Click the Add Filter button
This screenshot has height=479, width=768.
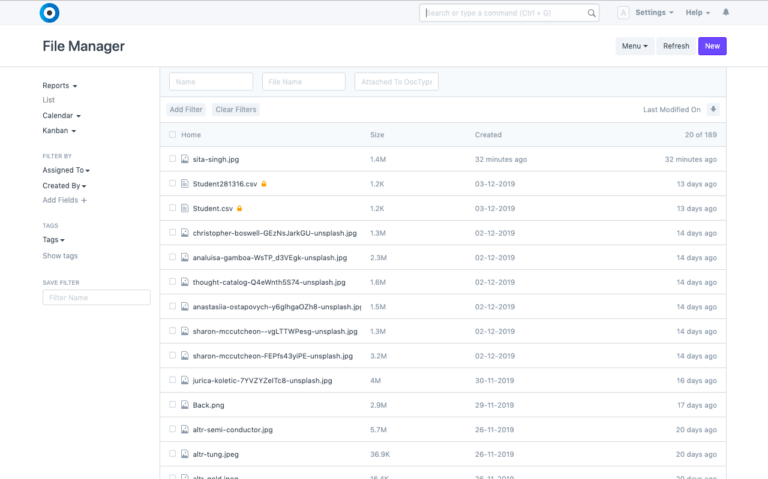point(186,109)
